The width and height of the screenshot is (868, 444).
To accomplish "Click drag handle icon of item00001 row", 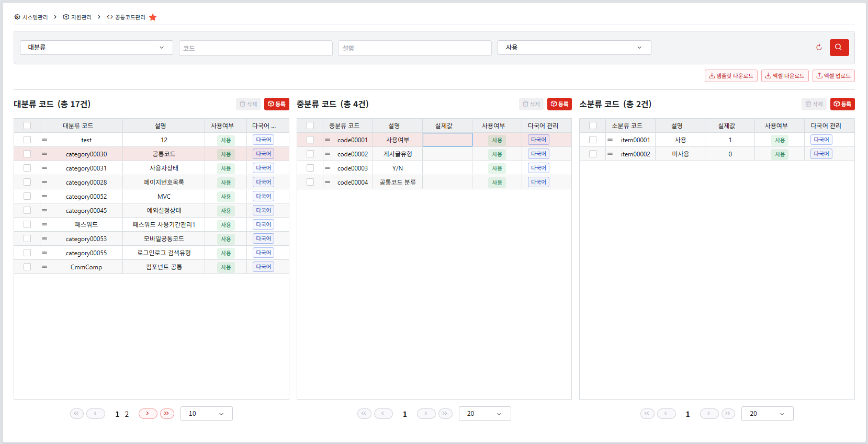I will (x=610, y=140).
